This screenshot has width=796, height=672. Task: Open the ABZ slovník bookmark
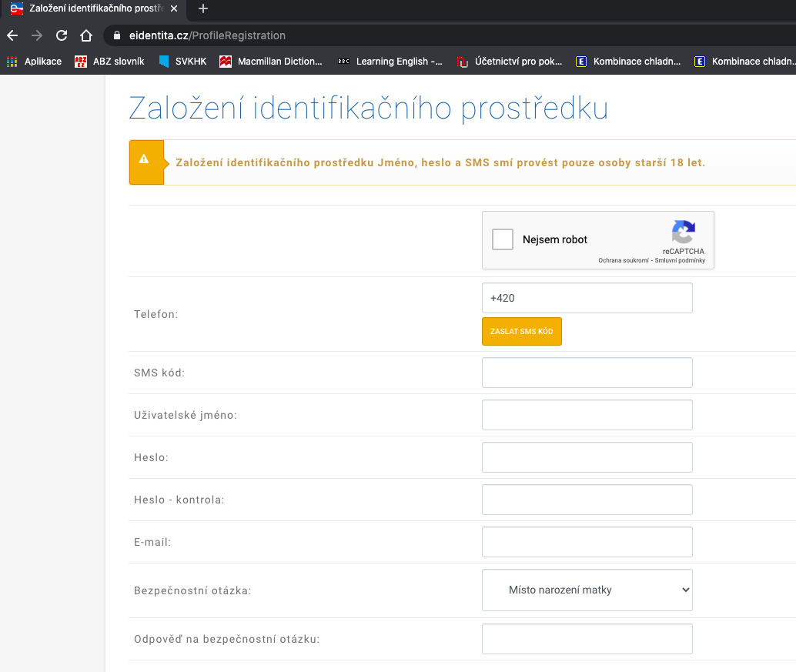pos(109,62)
